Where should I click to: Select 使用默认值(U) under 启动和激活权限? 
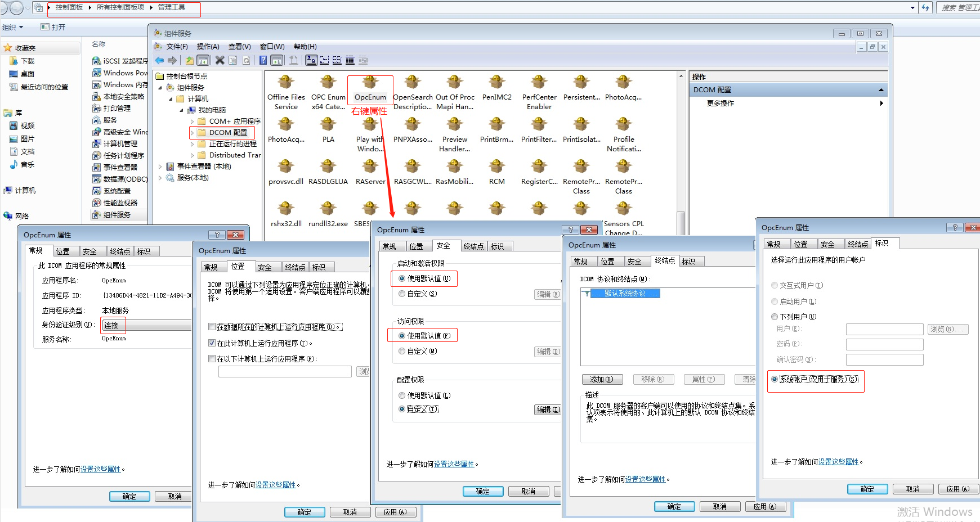tap(402, 278)
